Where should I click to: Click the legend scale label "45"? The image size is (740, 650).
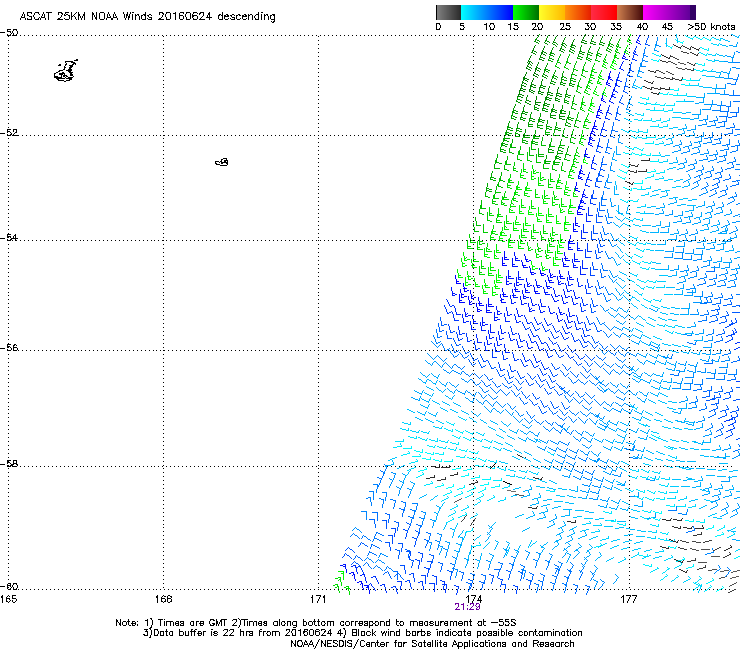tap(667, 27)
